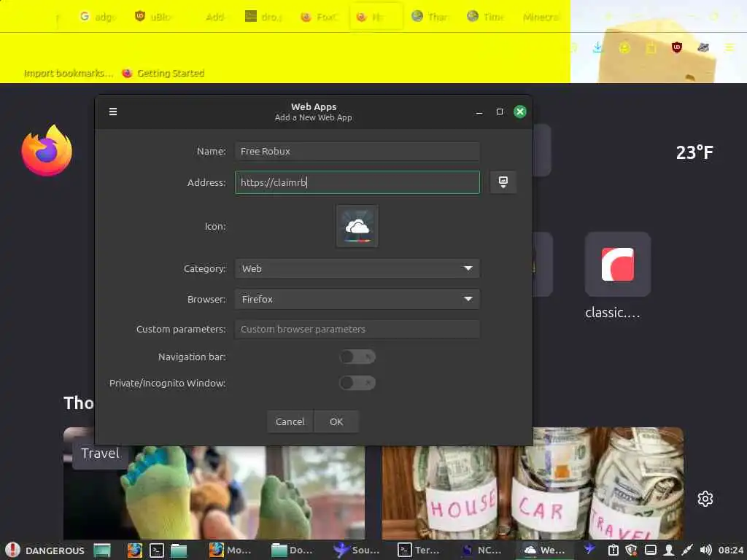This screenshot has width=747, height=560.
Task: Focus the Address field with https://claimrb
Action: [357, 182]
